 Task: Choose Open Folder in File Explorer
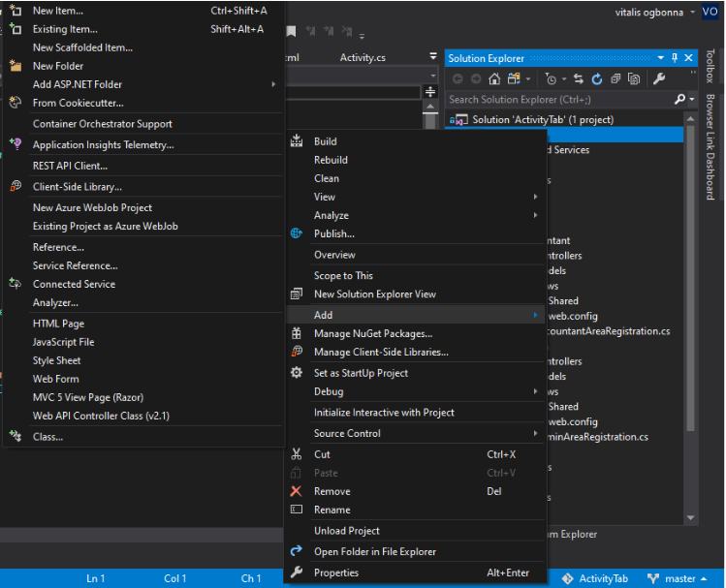415,551
